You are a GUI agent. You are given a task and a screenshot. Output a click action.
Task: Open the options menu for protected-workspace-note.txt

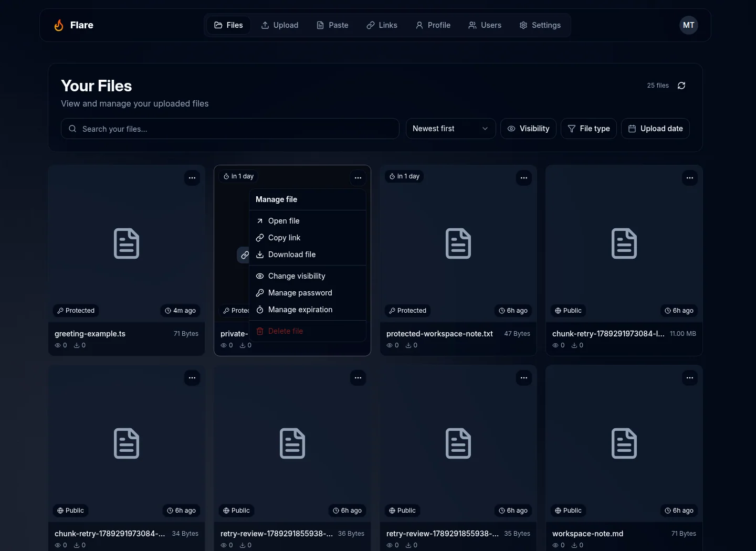pos(524,178)
